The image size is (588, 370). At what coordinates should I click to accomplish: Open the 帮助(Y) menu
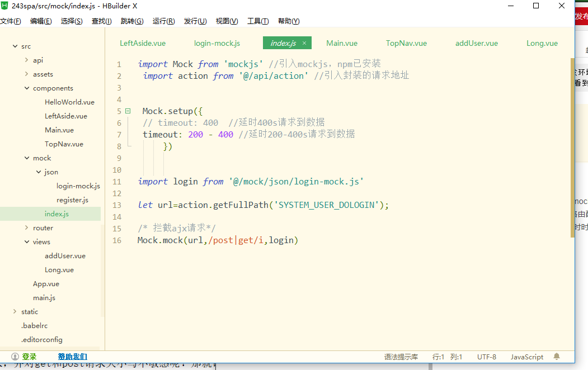pyautogui.click(x=288, y=21)
